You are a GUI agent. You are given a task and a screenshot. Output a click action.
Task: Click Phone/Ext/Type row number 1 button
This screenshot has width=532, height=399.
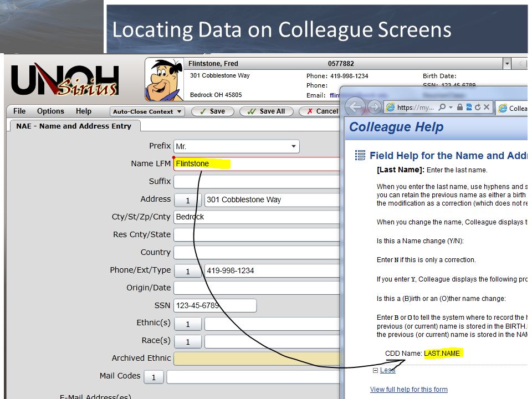pyautogui.click(x=188, y=271)
